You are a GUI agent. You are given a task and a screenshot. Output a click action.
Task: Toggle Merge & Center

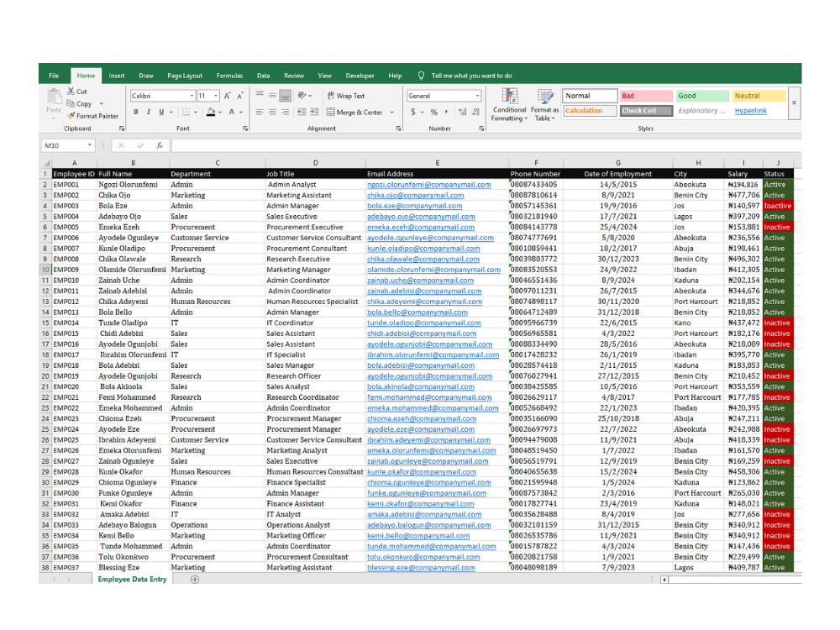354,112
